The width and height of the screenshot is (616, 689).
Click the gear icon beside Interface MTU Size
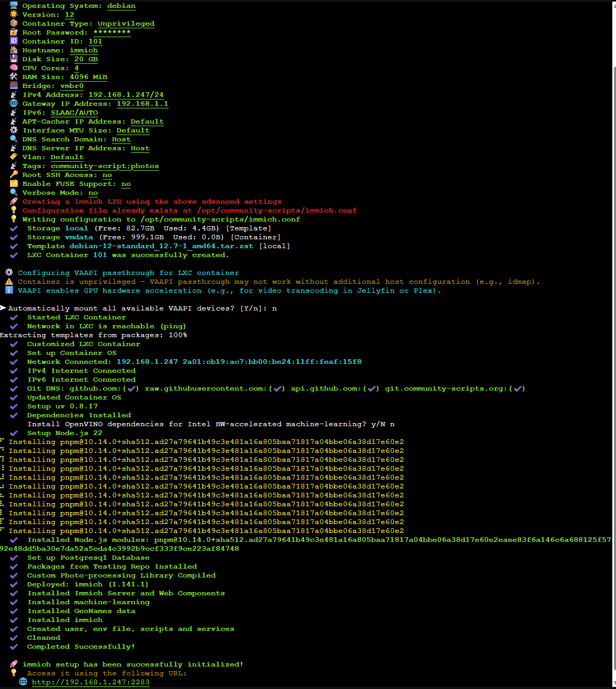point(14,130)
